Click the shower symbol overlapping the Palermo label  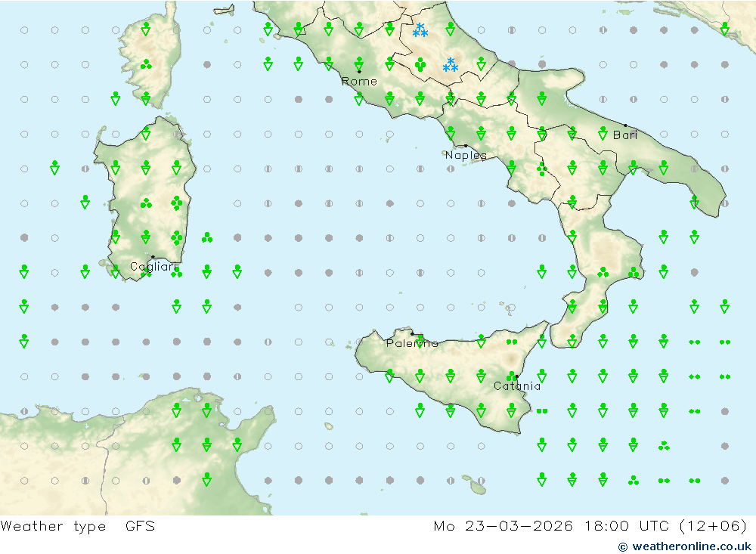(x=420, y=340)
